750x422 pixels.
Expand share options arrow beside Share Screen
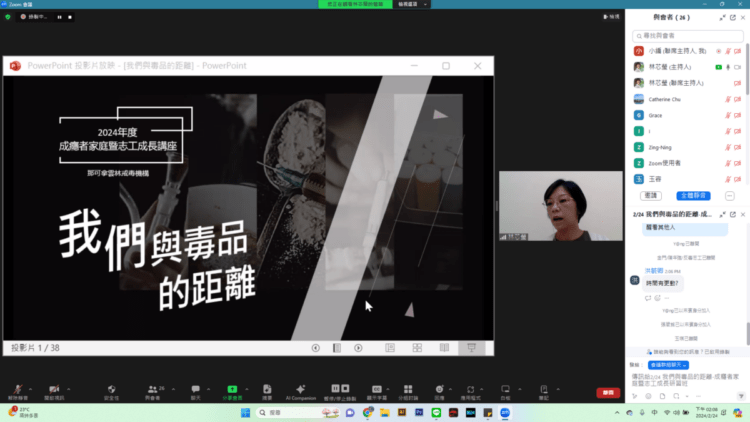(x=247, y=389)
